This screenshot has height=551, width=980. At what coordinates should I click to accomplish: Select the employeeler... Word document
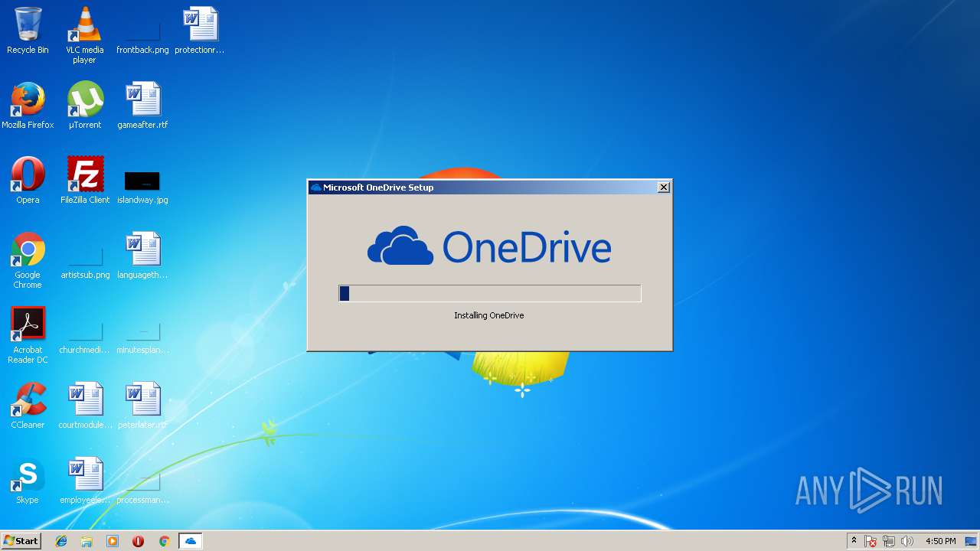tap(85, 481)
